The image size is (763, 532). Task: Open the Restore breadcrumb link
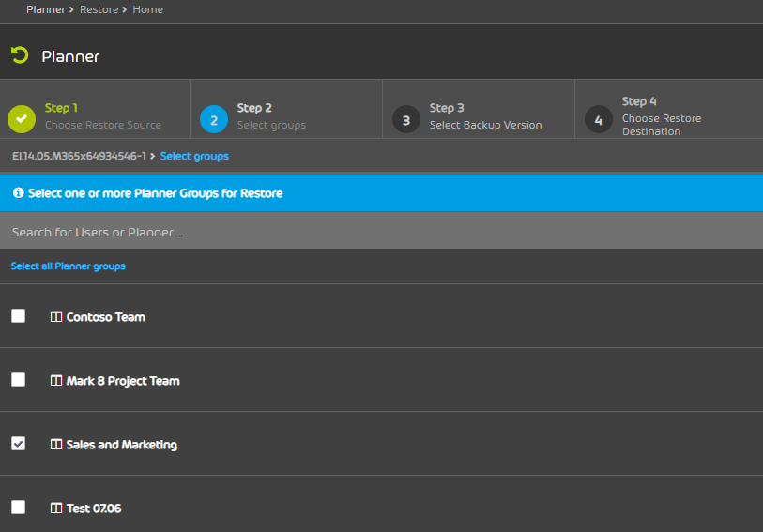coord(99,9)
